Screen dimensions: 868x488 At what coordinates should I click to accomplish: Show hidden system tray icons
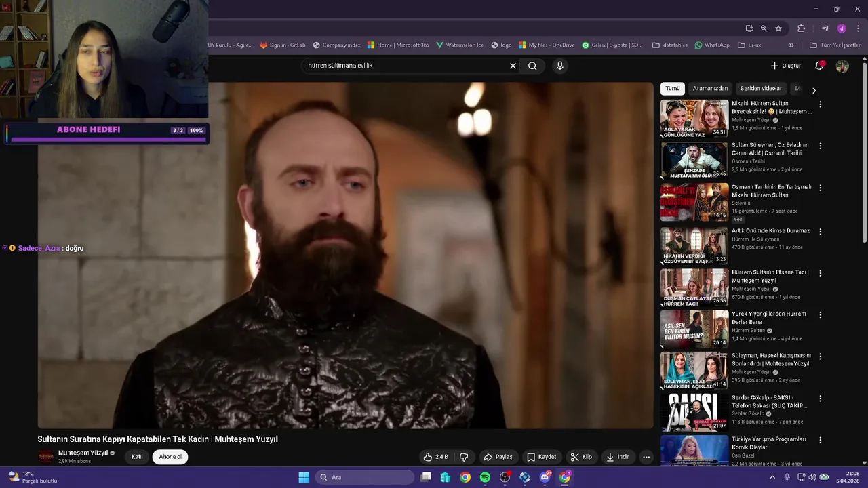[772, 477]
